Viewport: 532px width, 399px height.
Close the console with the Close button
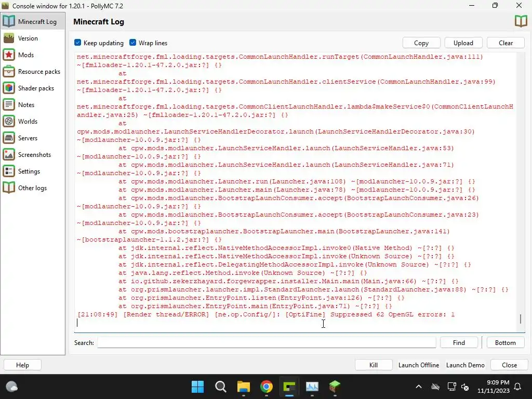(x=509, y=365)
